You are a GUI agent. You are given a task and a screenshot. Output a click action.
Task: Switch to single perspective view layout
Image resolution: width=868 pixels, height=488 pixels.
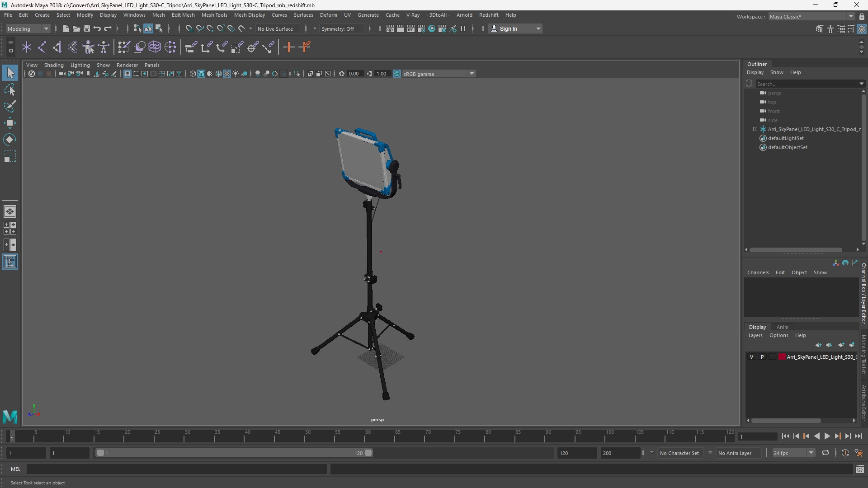point(10,211)
